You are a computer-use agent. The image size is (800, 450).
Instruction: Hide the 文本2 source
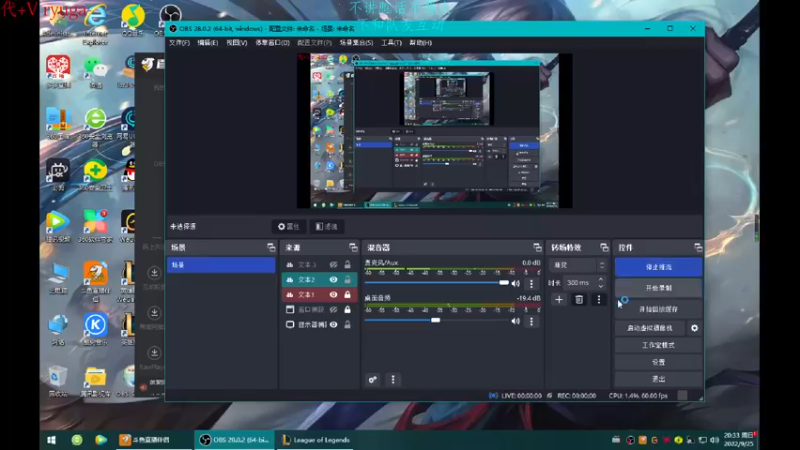click(333, 280)
